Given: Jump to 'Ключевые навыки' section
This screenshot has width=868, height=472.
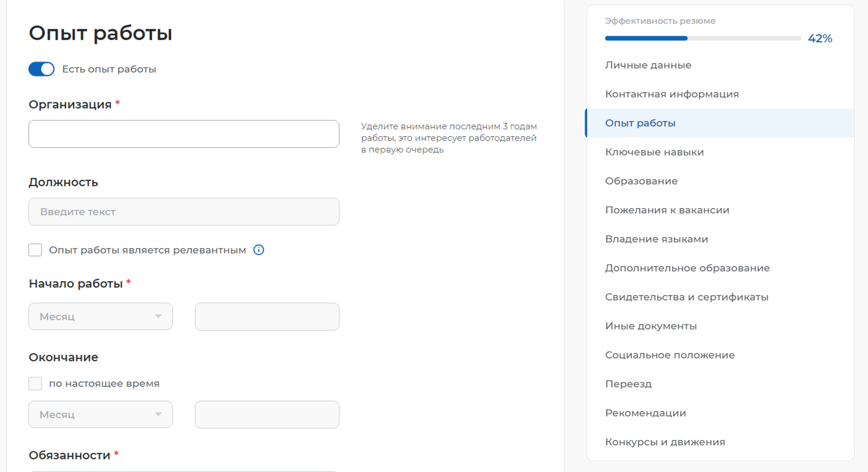Looking at the screenshot, I should click(x=654, y=152).
